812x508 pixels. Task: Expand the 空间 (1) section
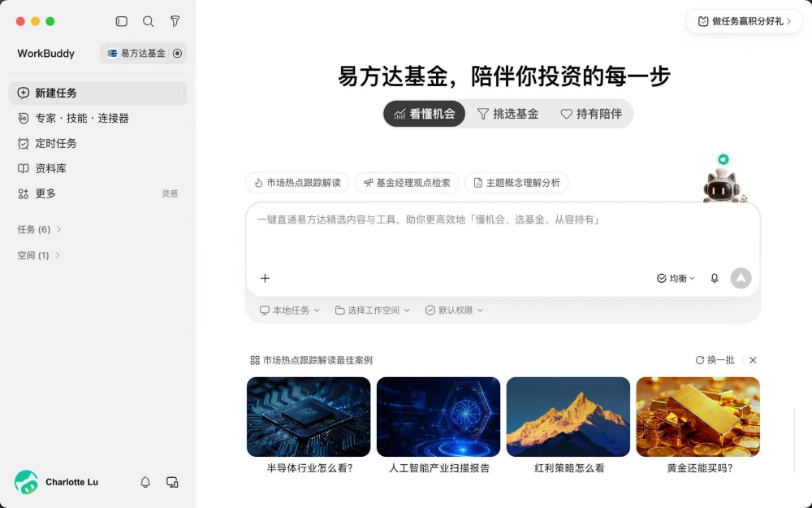point(38,255)
